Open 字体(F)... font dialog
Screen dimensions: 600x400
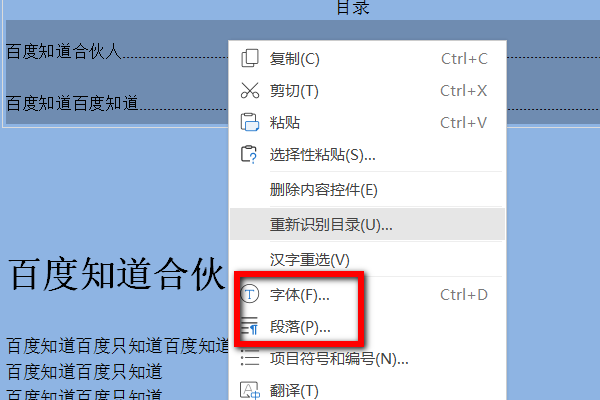tap(367, 294)
